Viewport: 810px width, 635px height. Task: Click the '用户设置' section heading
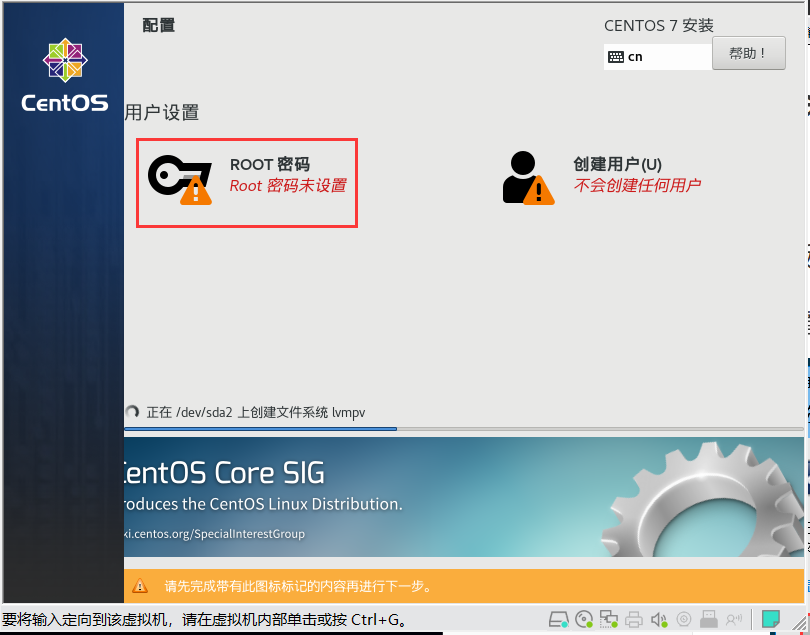pos(162,112)
